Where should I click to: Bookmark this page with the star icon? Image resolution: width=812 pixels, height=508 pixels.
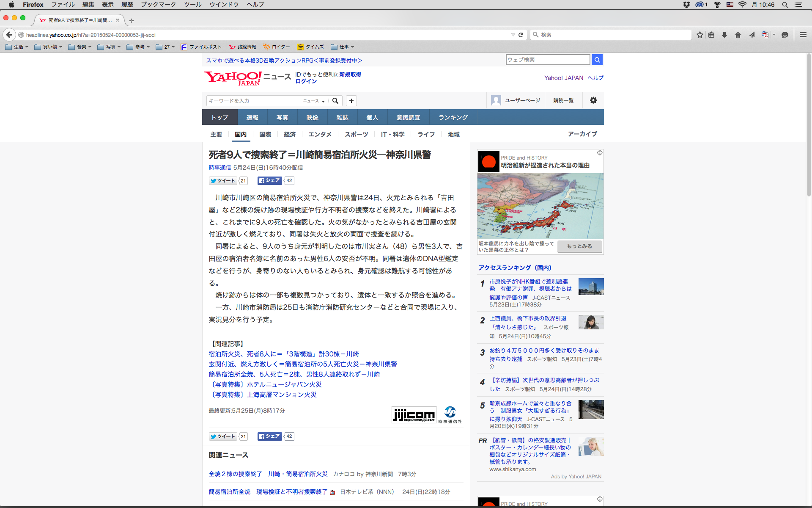pos(700,35)
